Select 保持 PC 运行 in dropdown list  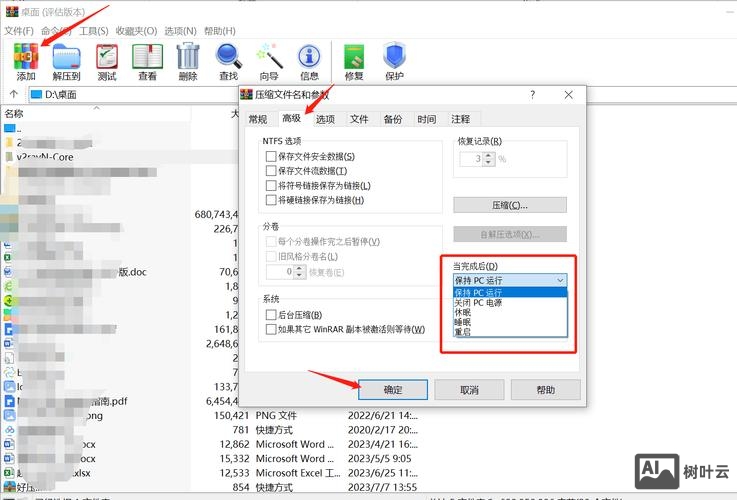510,292
